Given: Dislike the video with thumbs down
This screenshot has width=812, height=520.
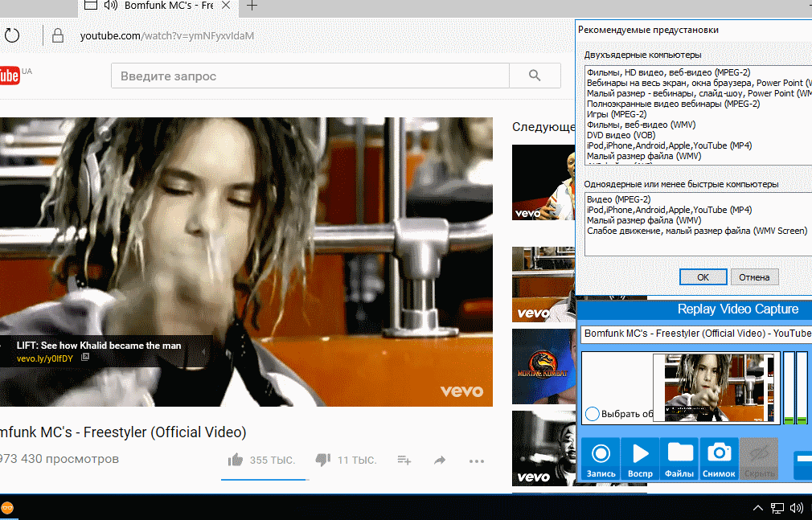Looking at the screenshot, I should 323,460.
